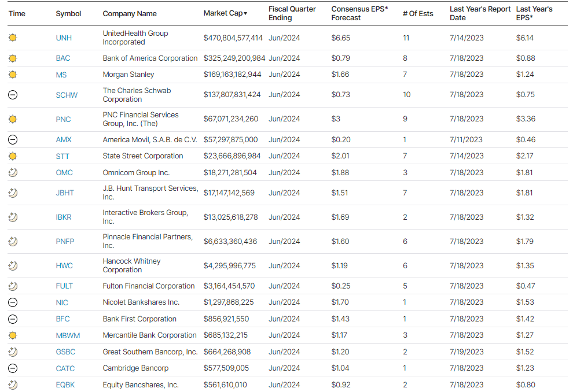Click the sun icon beside BAC
Image resolution: width=573 pixels, height=392 pixels.
13,58
